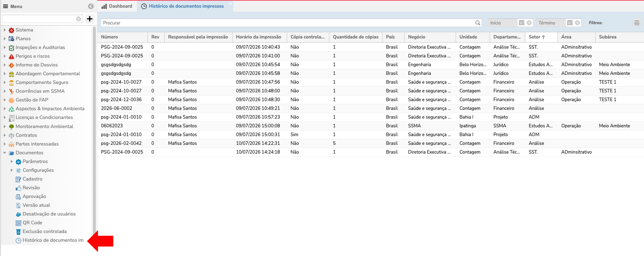Viewport: 644px width, 256px height.
Task: Clear the Término date field
Action: [x=578, y=23]
